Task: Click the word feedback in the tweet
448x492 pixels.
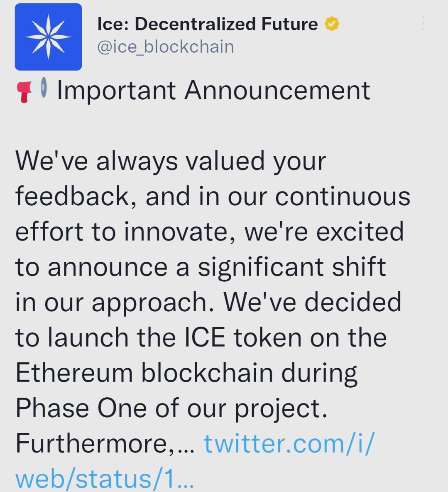Action: 72,196
